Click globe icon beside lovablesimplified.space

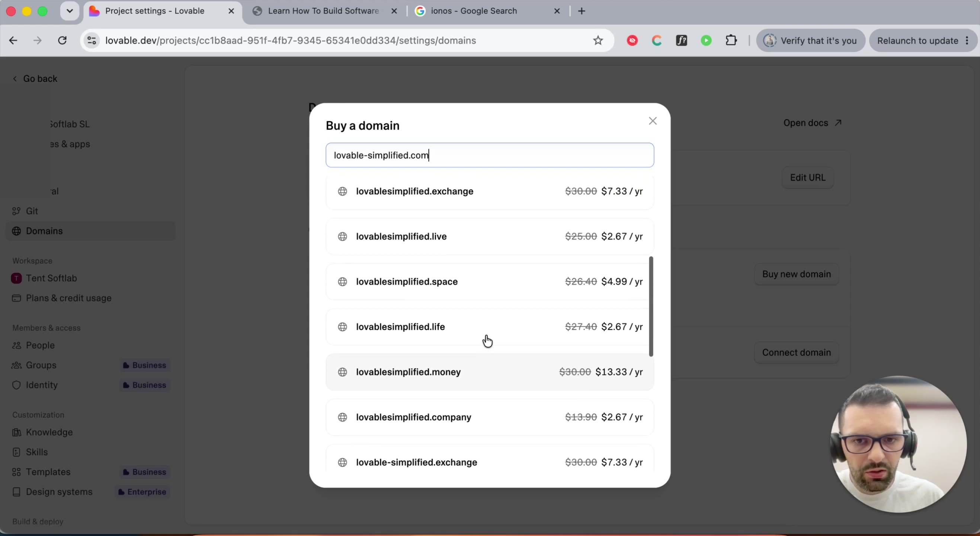(x=342, y=282)
